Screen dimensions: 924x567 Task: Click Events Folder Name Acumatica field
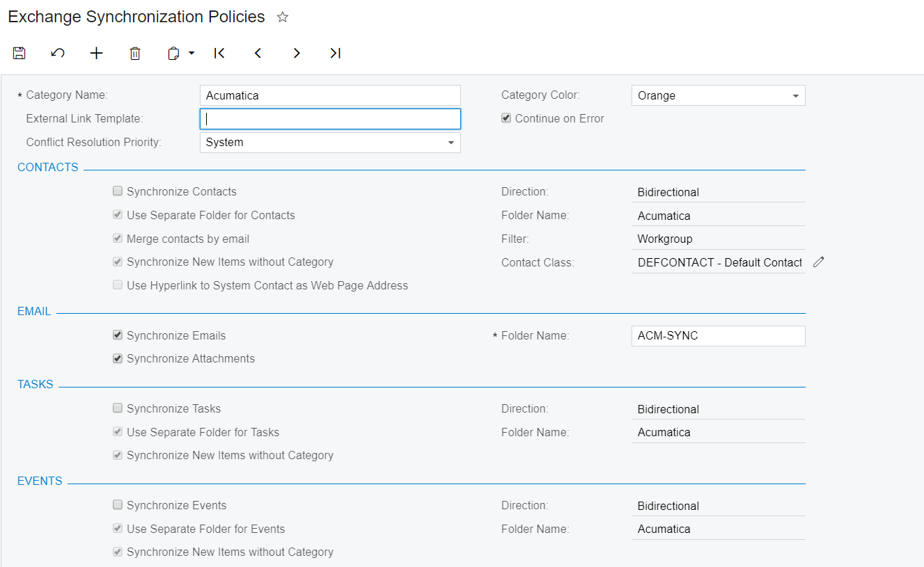tap(718, 529)
